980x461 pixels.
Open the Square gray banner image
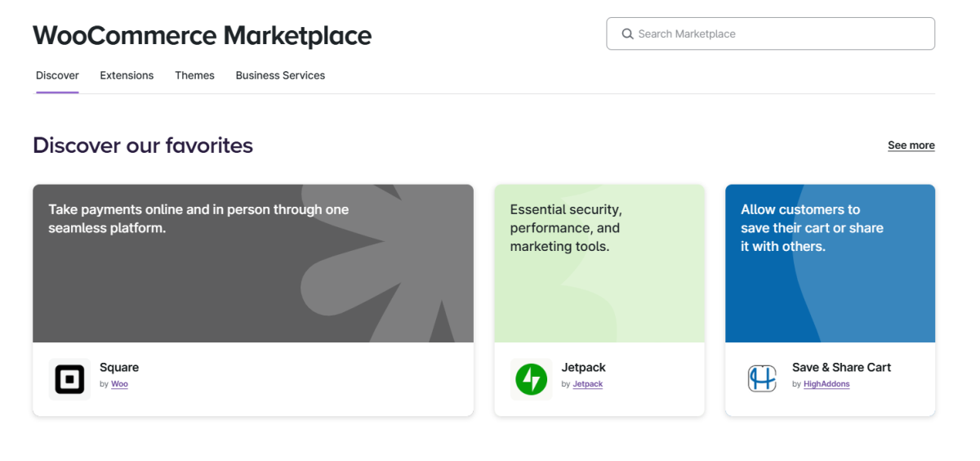point(253,263)
